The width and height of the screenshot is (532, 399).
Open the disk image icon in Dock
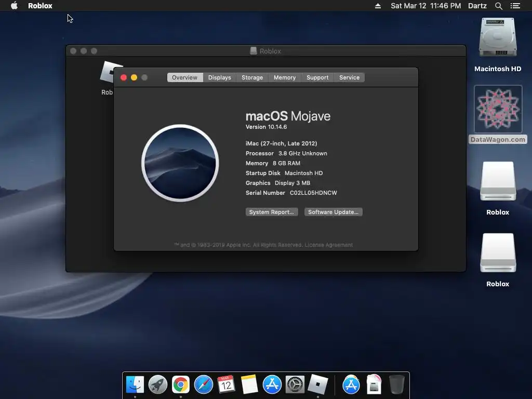pyautogui.click(x=374, y=384)
